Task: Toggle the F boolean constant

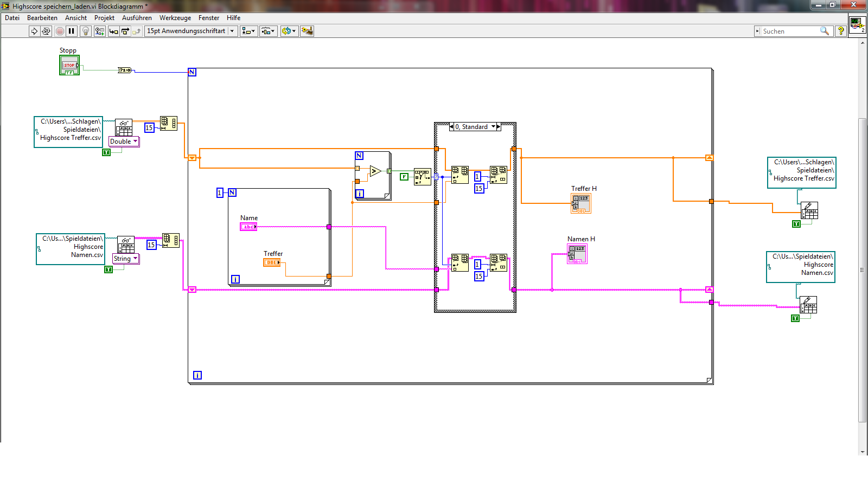Action: click(x=404, y=177)
